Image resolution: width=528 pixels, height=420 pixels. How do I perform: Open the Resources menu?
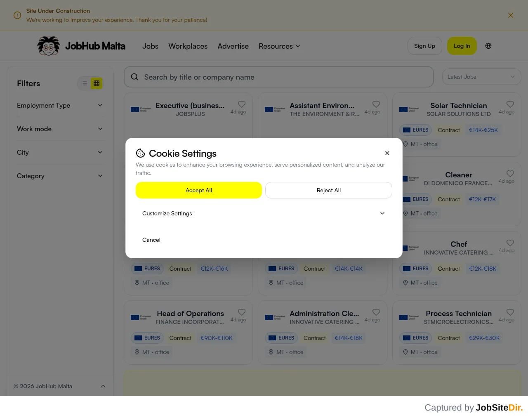point(279,46)
